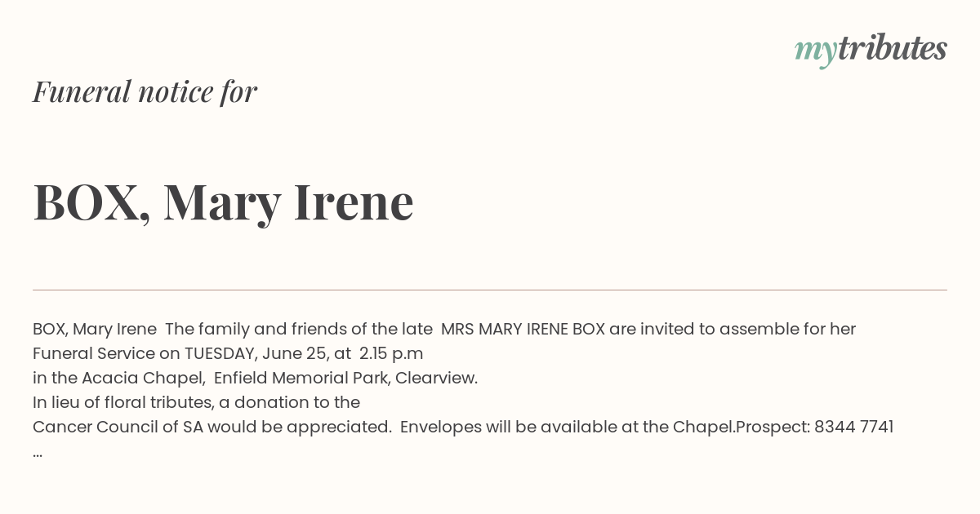
Task: Click the first line of notice text
Action: coord(444,330)
